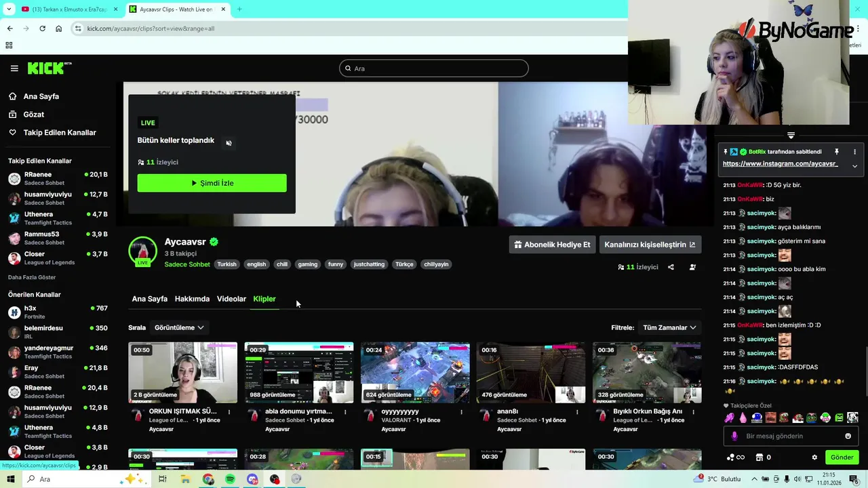The width and height of the screenshot is (868, 488).
Task: Collapse the chat panel handle icon
Action: click(x=791, y=136)
